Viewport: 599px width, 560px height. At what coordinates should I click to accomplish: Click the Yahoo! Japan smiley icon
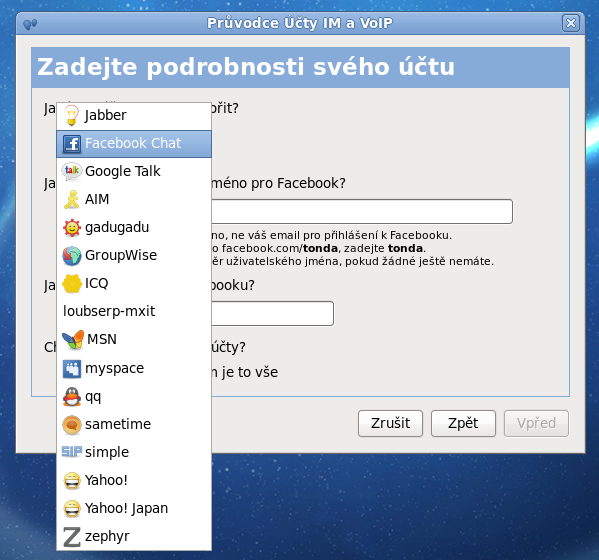coord(72,508)
